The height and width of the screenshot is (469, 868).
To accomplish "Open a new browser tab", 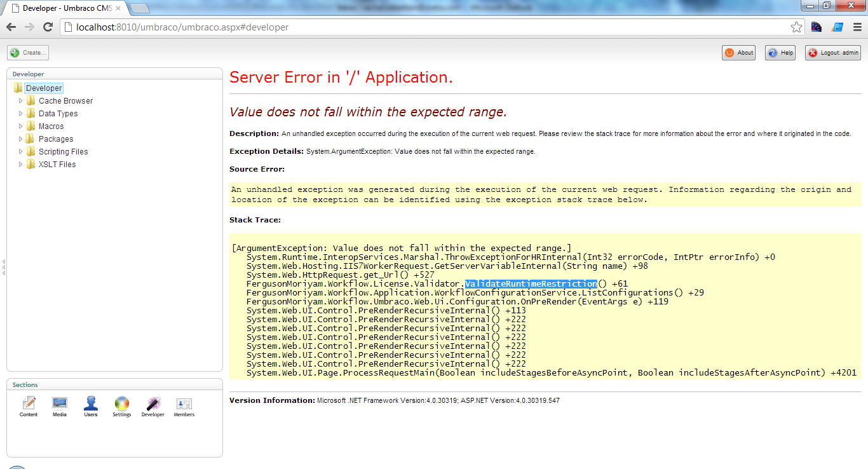I will tap(139, 8).
